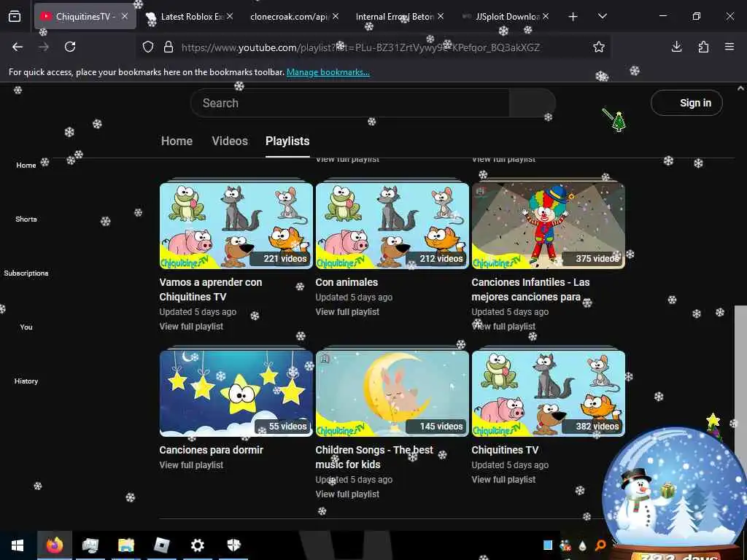Open Shorts in YouTube sidebar
Image resolution: width=747 pixels, height=560 pixels.
point(26,219)
